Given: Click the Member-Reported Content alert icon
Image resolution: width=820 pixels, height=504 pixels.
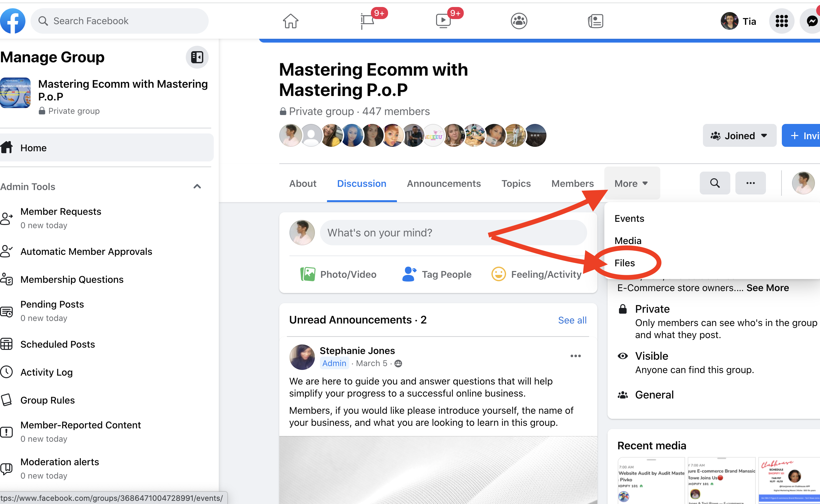Looking at the screenshot, I should click(6, 432).
